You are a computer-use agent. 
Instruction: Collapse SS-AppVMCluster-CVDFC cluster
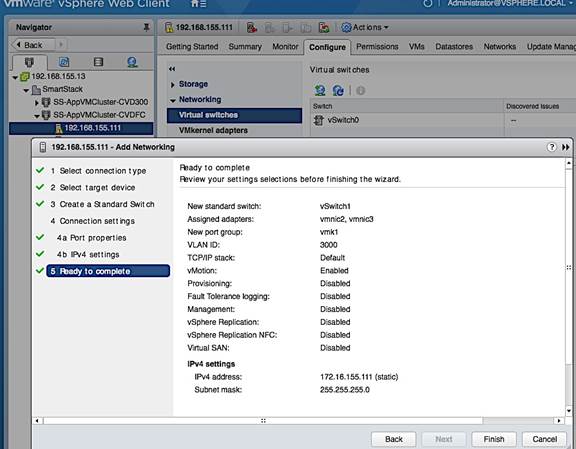37,116
